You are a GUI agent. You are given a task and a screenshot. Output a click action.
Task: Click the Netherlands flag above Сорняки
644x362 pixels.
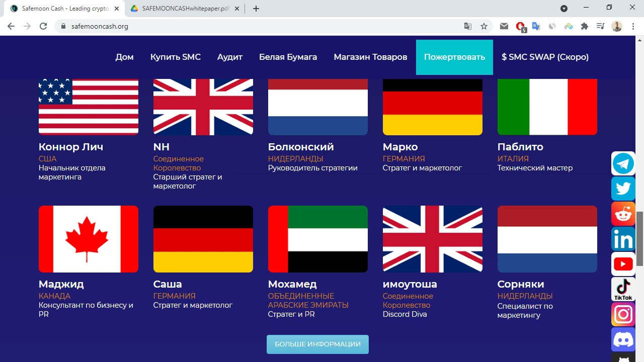point(547,239)
